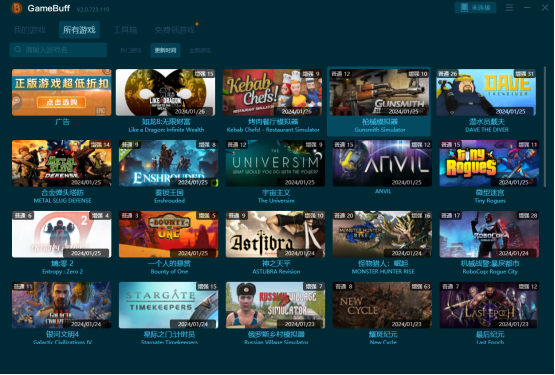Open the MONSTER HUNTER RISE thumbnail
The width and height of the screenshot is (555, 375).
point(382,234)
